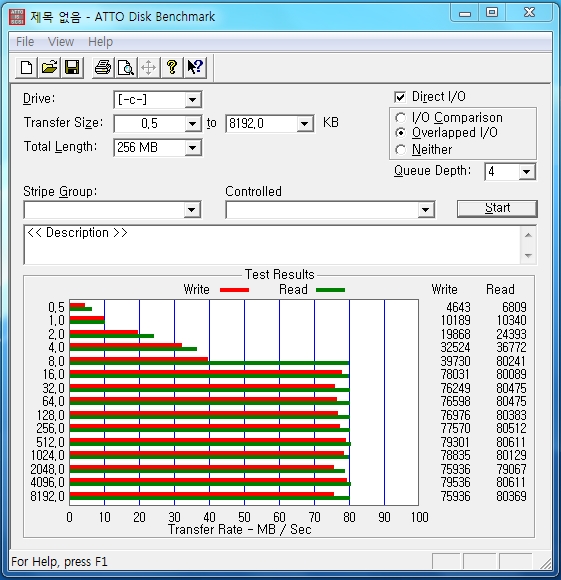561x580 pixels.
Task: Minimize the ATTO Disk Benchmark window
Action: (465, 13)
